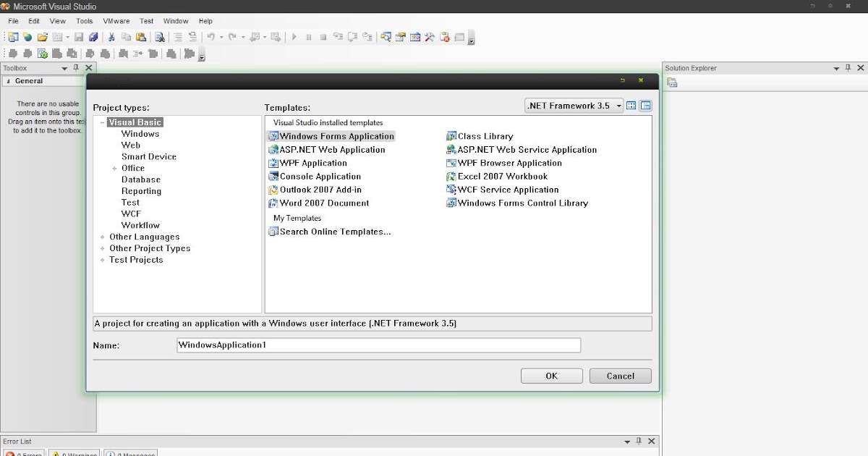
Task: Click the Properties icon in Solution Explorer
Action: [672, 83]
